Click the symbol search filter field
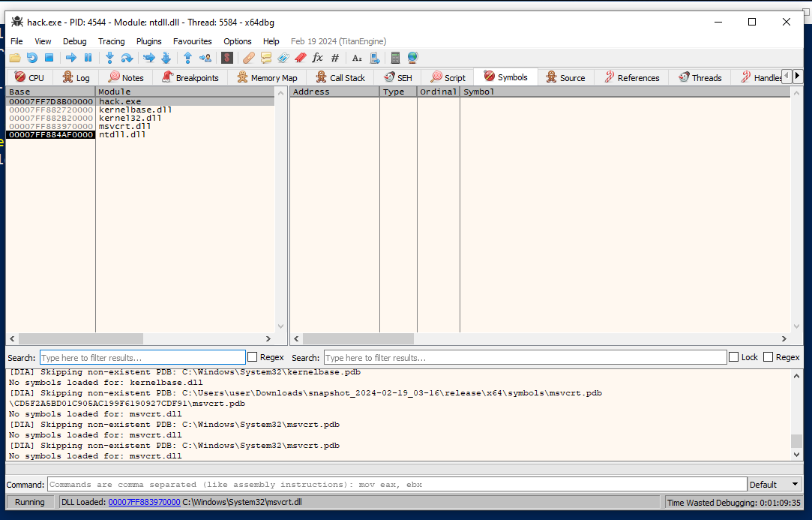Image resolution: width=812 pixels, height=520 pixels. click(x=525, y=357)
